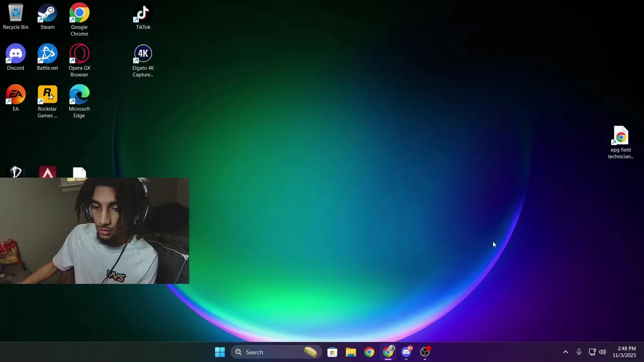Image resolution: width=644 pixels, height=362 pixels.
Task: Open the Elgato 4K Capture shortcut
Action: (x=143, y=61)
